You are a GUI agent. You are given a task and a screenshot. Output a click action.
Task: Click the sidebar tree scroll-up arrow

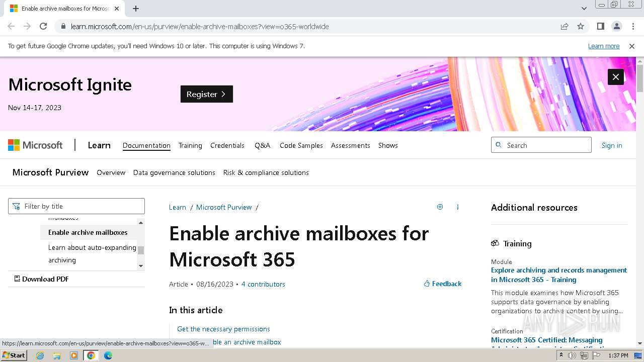[x=141, y=223]
